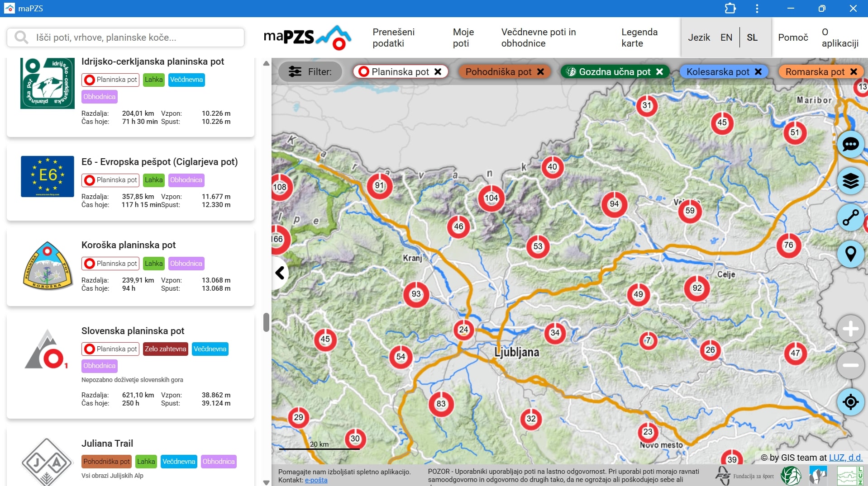Zoom in on the map
868x486 pixels.
click(850, 329)
